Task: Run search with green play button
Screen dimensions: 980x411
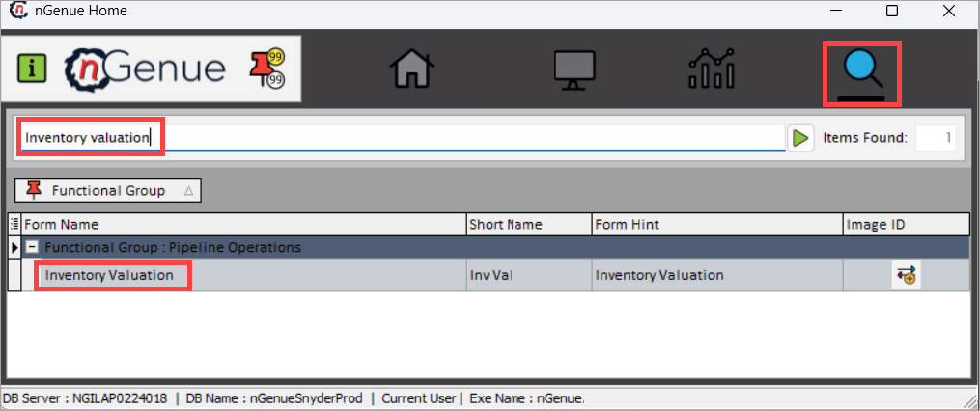Action: click(800, 138)
